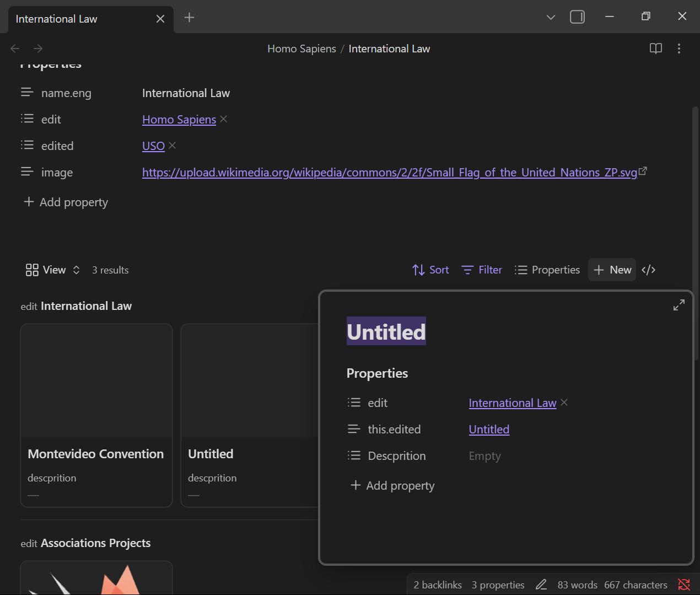The height and width of the screenshot is (595, 700).
Task: Open the Filter menu
Action: (x=482, y=270)
